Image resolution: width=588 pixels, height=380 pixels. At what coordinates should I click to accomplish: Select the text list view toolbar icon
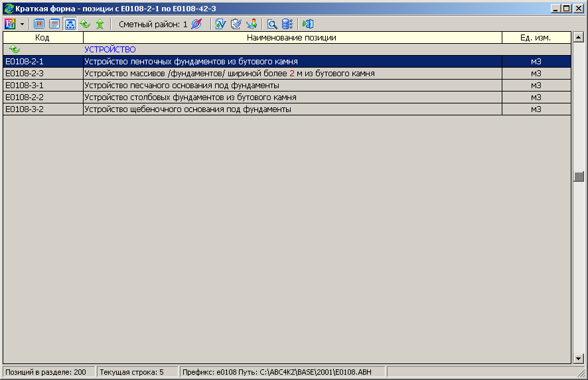pos(54,24)
